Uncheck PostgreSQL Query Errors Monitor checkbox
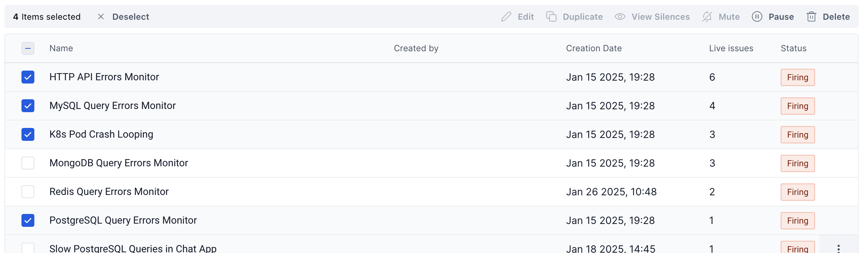Image resolution: width=868 pixels, height=253 pixels. click(28, 220)
